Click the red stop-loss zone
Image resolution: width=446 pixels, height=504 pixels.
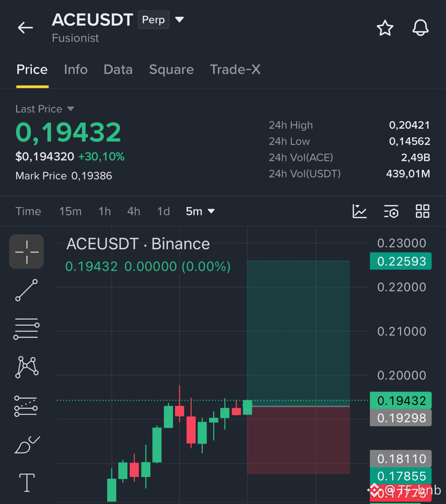[298, 440]
